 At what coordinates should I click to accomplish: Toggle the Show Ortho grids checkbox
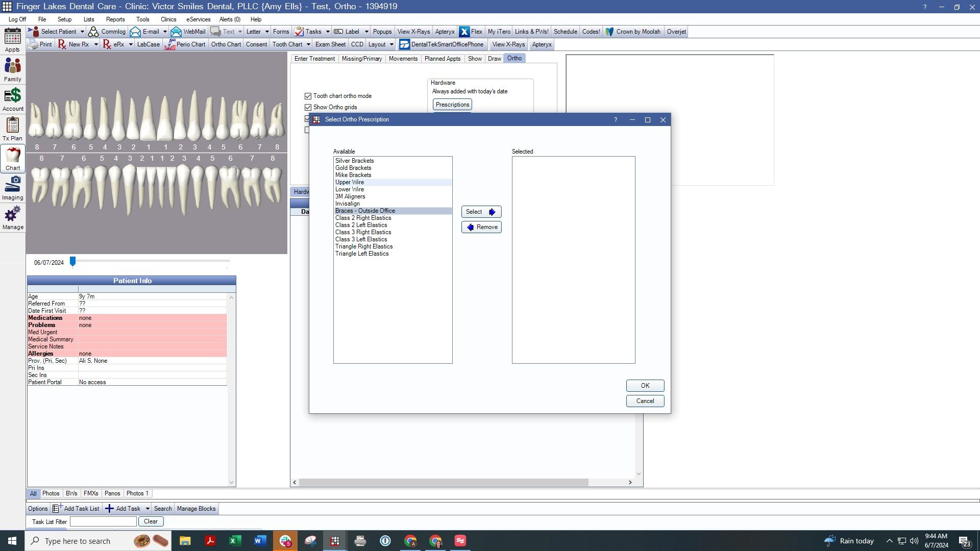pos(308,107)
